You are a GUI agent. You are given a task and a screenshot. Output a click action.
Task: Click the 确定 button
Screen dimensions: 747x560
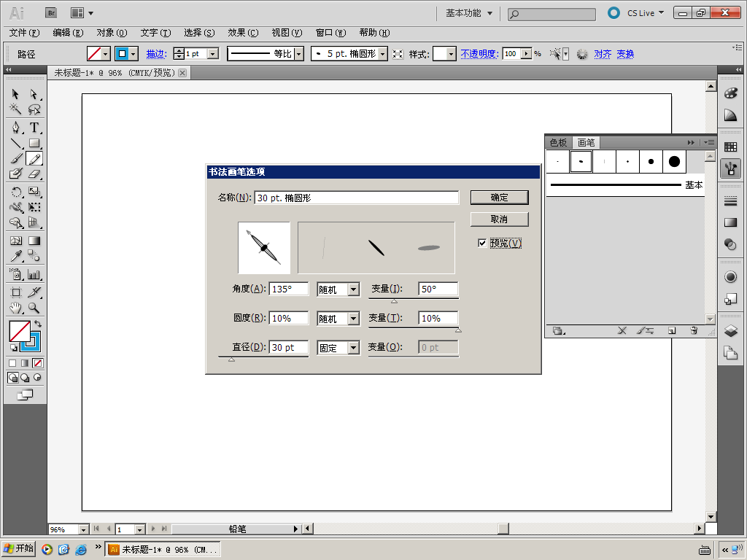coord(499,198)
